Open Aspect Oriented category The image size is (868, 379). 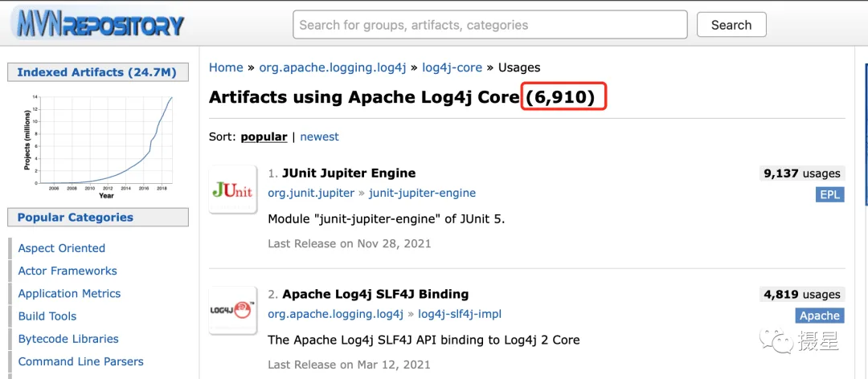pyautogui.click(x=61, y=248)
